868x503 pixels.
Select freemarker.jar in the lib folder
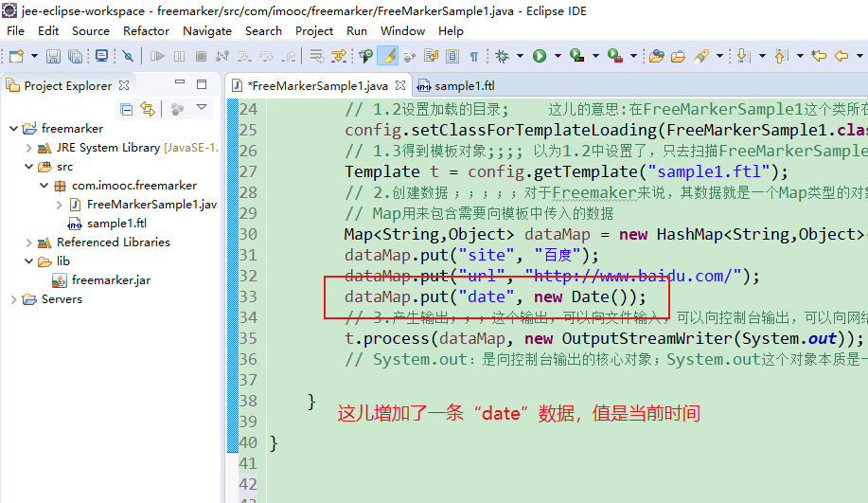(x=111, y=280)
